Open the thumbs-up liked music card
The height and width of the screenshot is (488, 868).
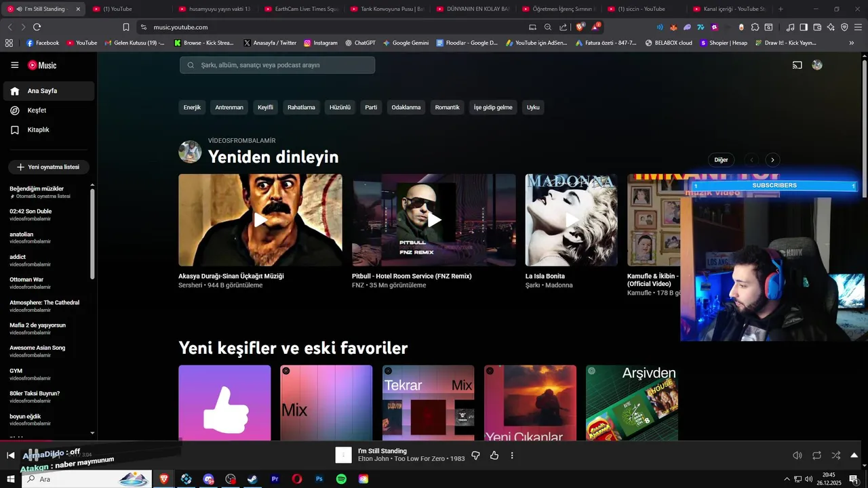point(224,403)
